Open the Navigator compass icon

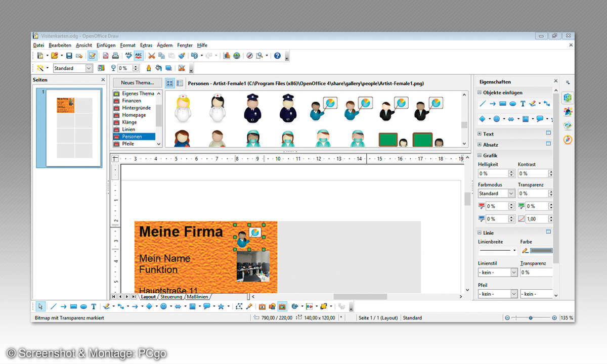coord(249,56)
